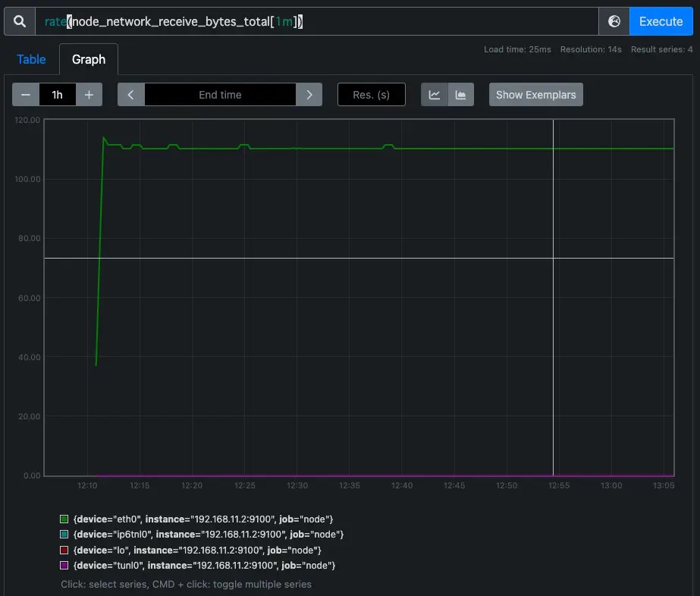The width and height of the screenshot is (700, 596).
Task: Click the 12:10 x-axis time label
Action: pyautogui.click(x=87, y=485)
